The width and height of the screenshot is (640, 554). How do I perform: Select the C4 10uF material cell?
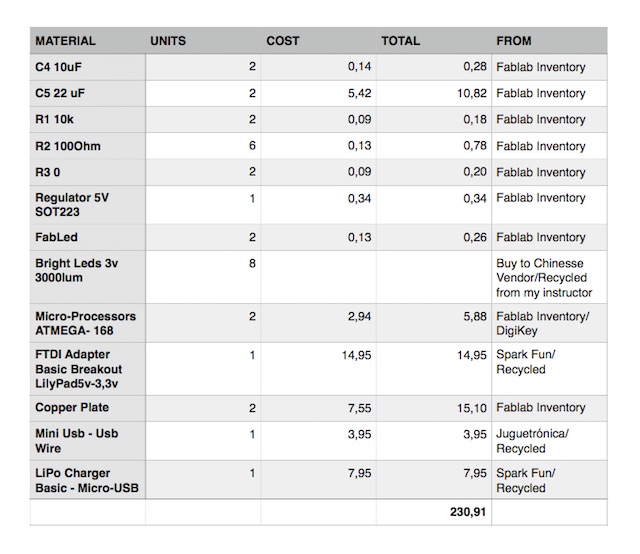[x=87, y=67]
